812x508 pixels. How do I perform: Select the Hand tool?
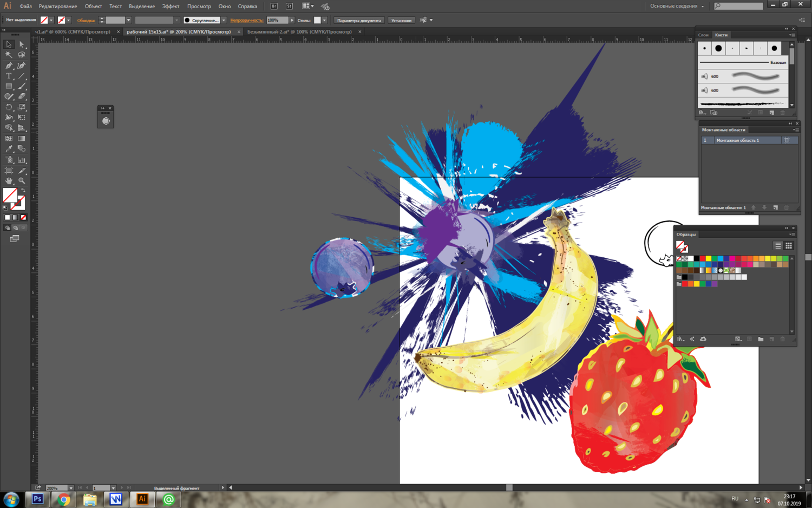9,181
